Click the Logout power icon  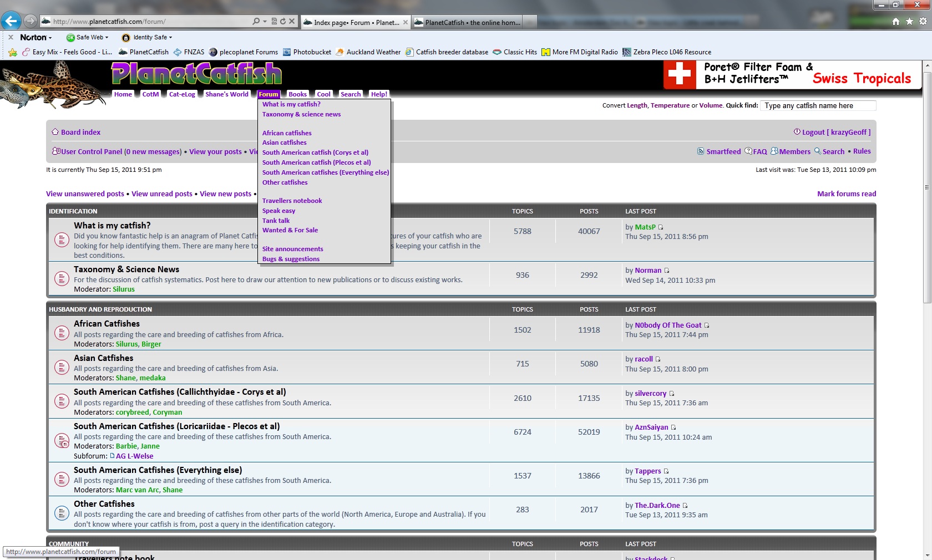[797, 132]
